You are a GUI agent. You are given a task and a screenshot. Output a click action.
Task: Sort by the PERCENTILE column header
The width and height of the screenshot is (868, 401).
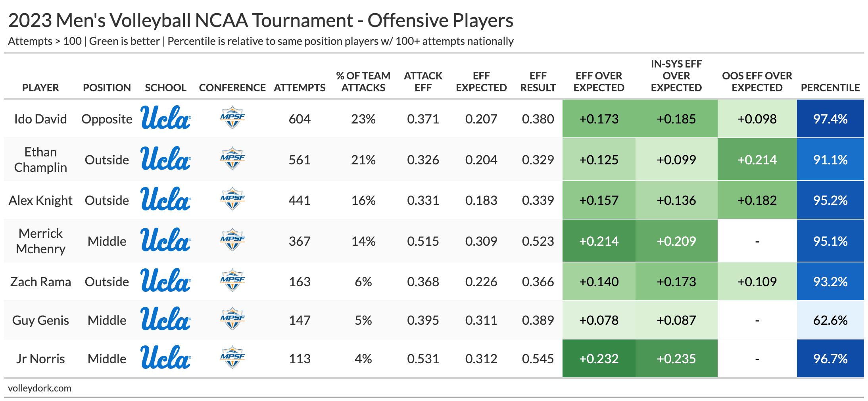click(x=830, y=88)
